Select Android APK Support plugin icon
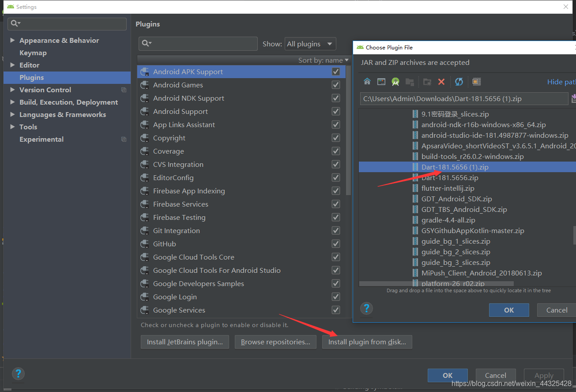This screenshot has width=576, height=392. point(144,72)
